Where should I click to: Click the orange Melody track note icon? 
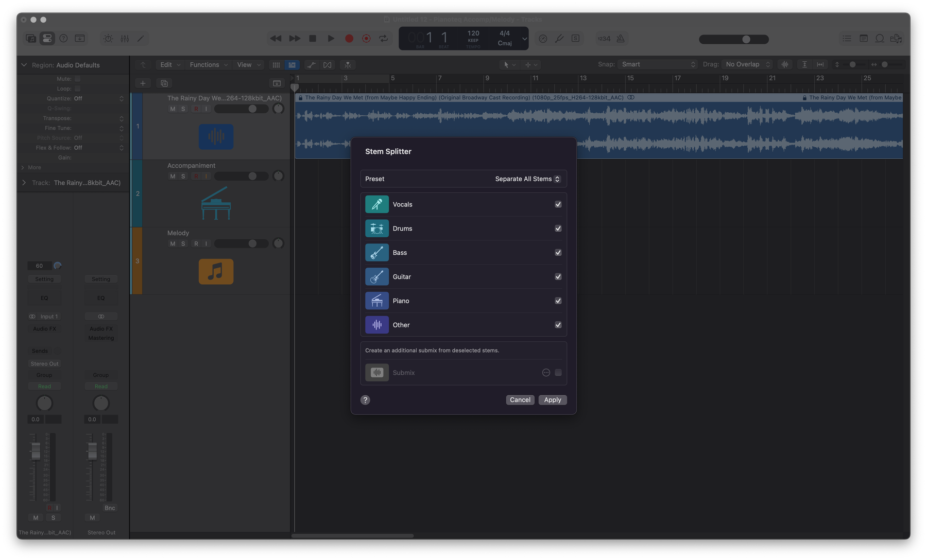[x=216, y=271]
